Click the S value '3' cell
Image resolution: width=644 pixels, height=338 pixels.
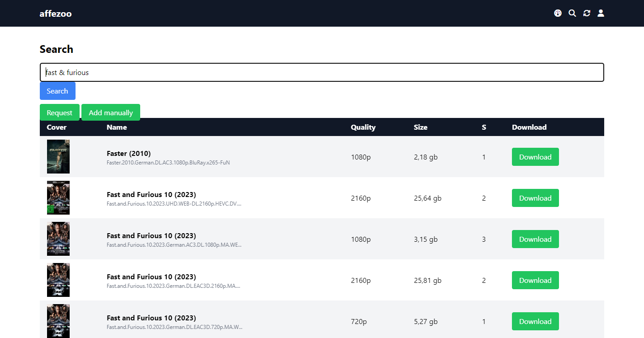point(484,239)
